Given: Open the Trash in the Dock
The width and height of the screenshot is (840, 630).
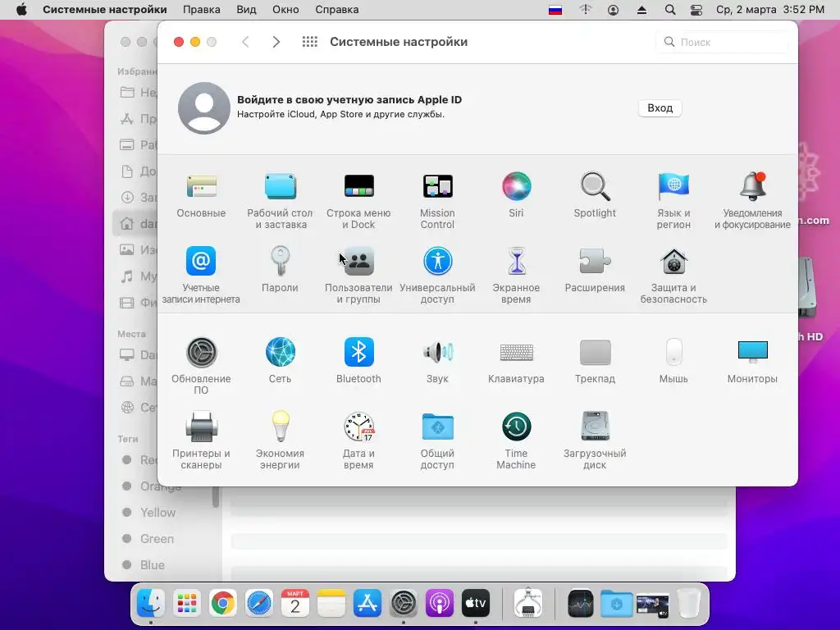Looking at the screenshot, I should click(x=688, y=604).
